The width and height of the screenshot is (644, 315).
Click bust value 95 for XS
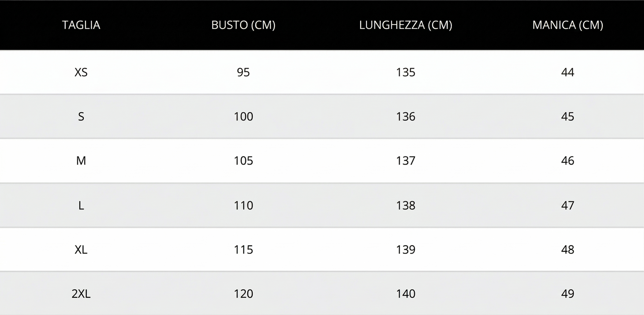(x=243, y=72)
